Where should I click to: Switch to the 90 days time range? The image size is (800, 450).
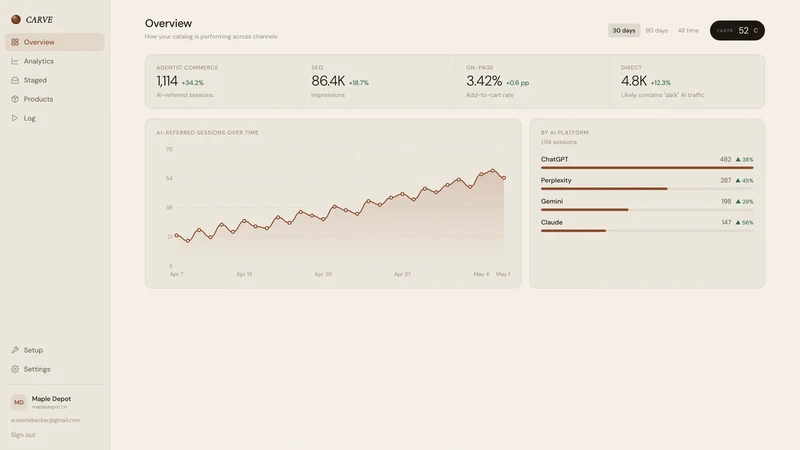pyautogui.click(x=657, y=31)
